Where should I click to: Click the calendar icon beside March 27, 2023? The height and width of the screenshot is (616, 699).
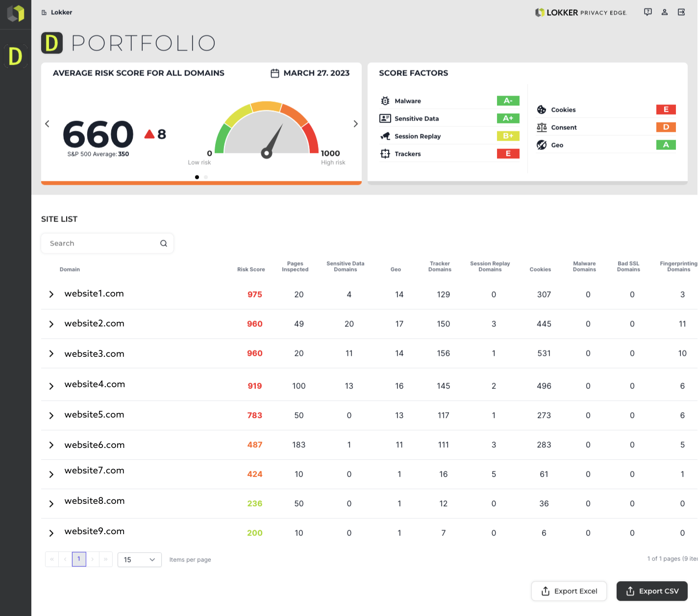(275, 73)
